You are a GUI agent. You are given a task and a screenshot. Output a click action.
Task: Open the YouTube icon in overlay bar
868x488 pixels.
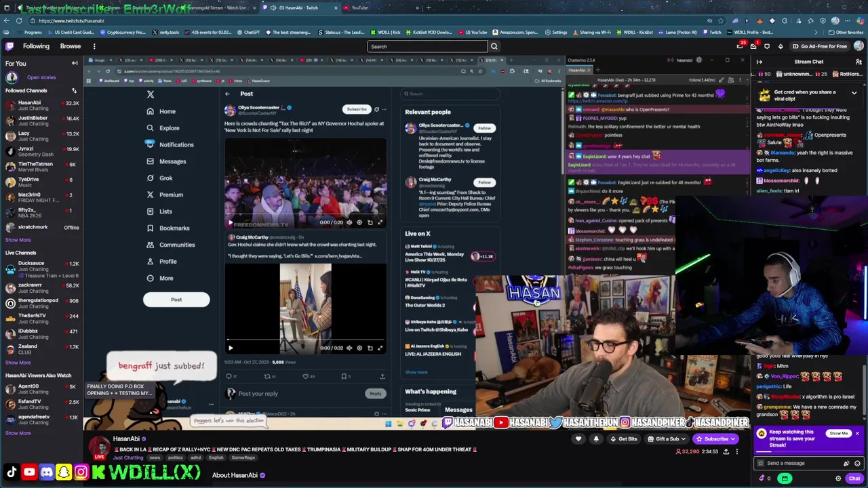[29, 472]
